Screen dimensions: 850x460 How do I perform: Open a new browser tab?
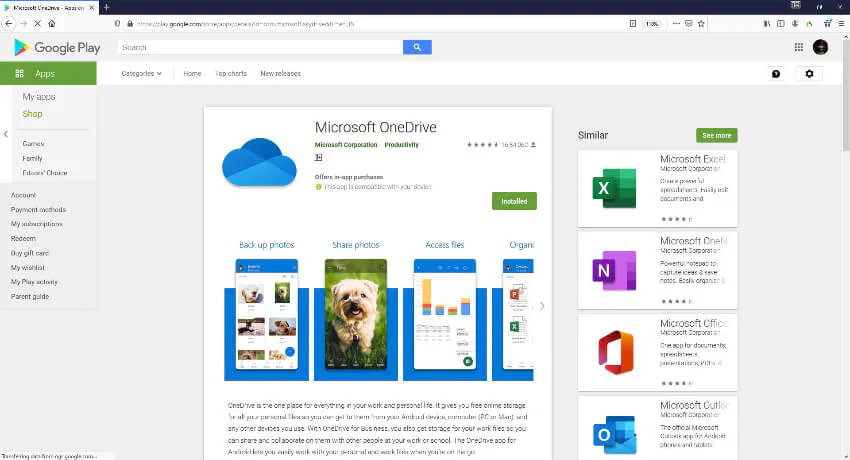tap(107, 7)
